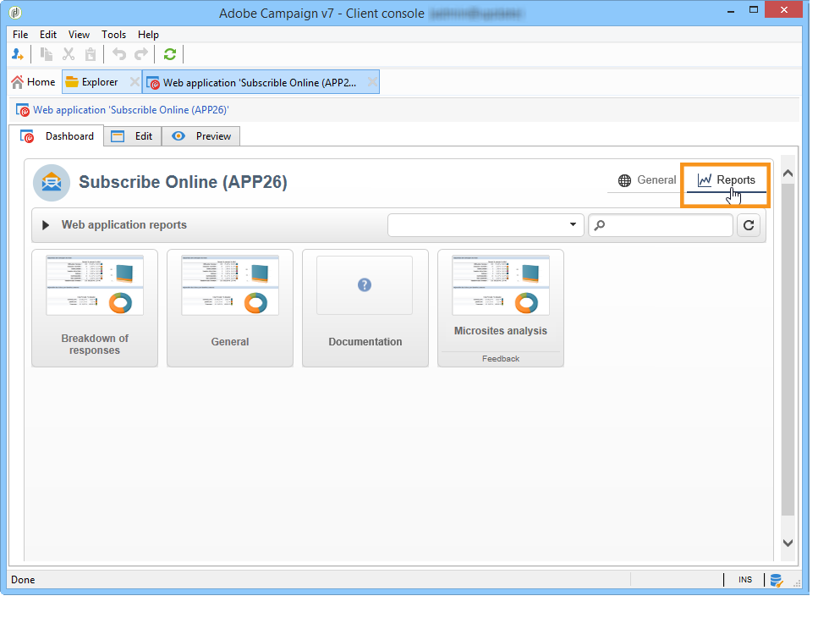Switch to the Dashboard tab
The width and height of the screenshot is (840, 629).
pyautogui.click(x=57, y=136)
